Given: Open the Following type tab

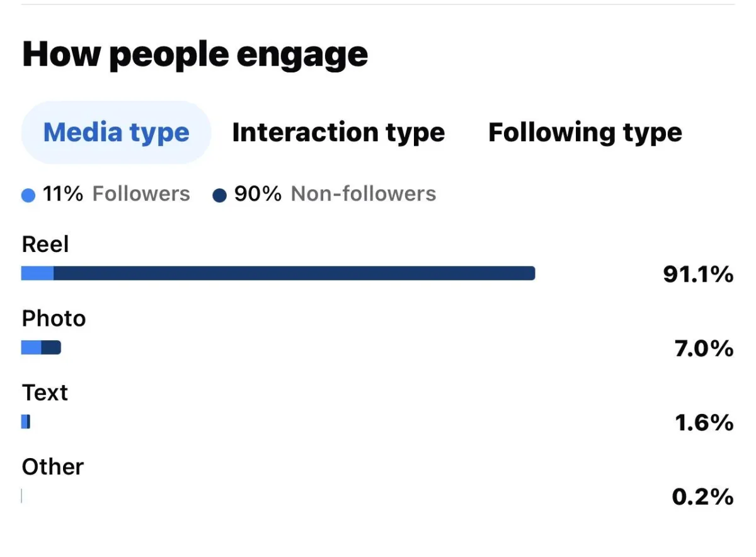Looking at the screenshot, I should (585, 132).
